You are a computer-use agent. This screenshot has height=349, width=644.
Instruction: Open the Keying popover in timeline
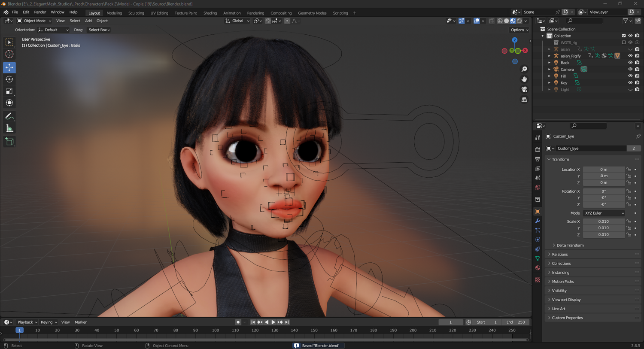pyautogui.click(x=49, y=322)
